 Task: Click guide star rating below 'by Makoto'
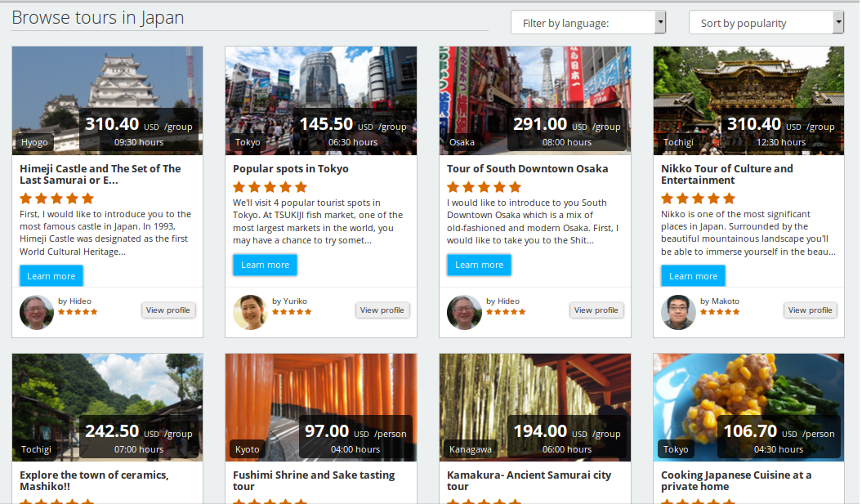point(720,312)
